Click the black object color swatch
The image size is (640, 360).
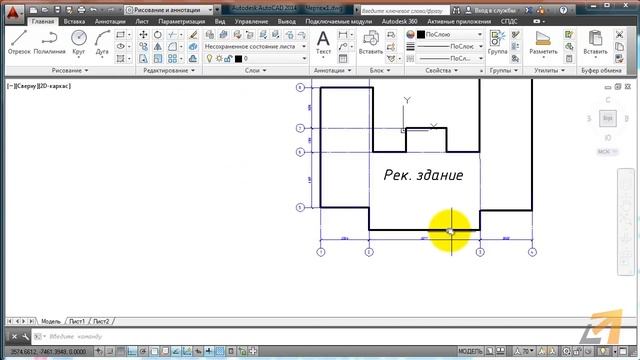421,35
